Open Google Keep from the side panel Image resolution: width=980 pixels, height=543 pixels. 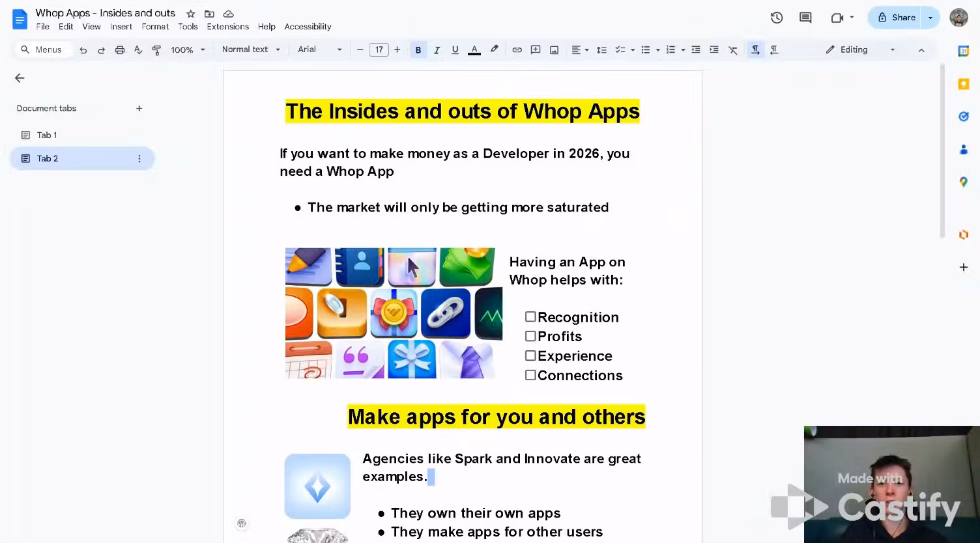(x=963, y=84)
